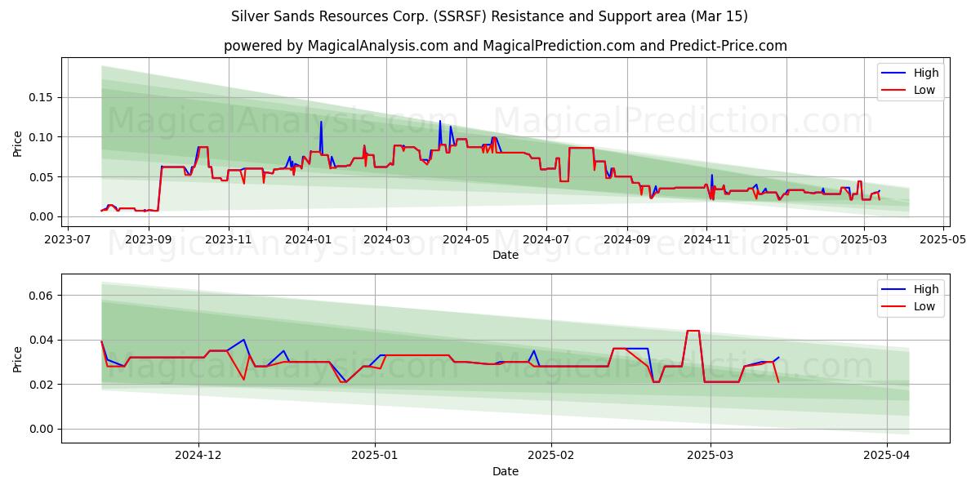Click the '2023-09' x-axis label

pyautogui.click(x=148, y=241)
